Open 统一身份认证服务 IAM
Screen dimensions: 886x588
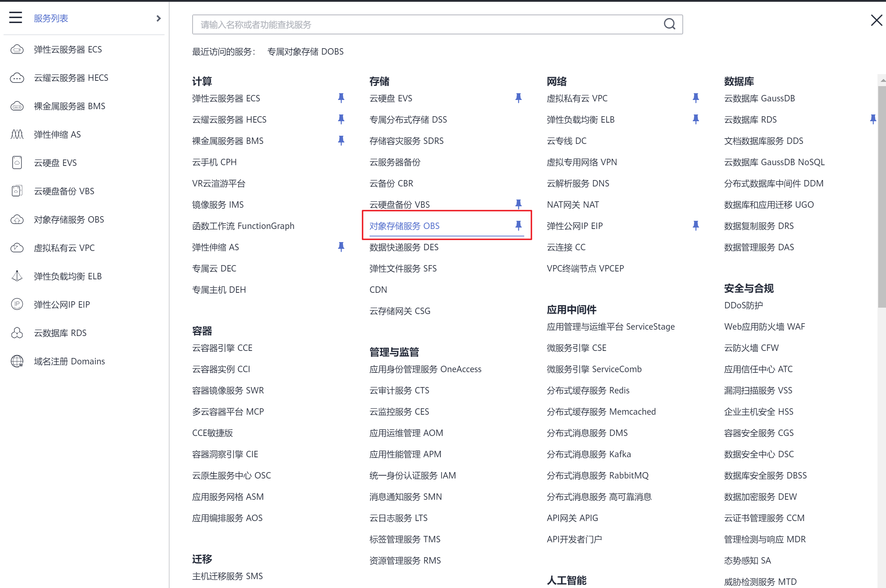click(412, 476)
